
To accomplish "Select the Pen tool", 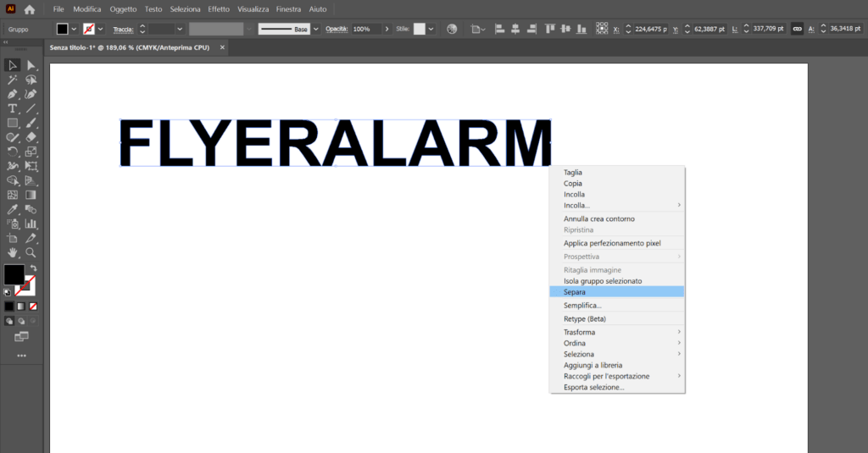I will pos(13,94).
